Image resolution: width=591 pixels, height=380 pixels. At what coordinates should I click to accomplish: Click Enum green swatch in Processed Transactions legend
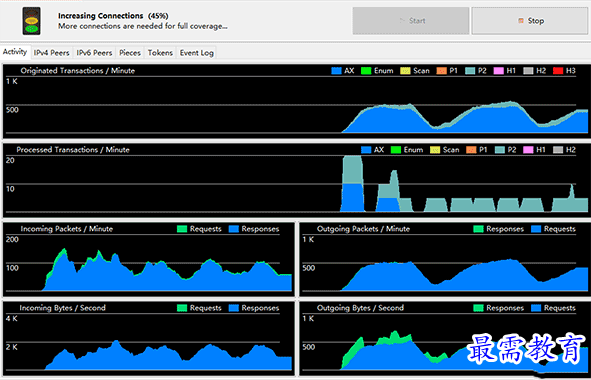pos(396,150)
